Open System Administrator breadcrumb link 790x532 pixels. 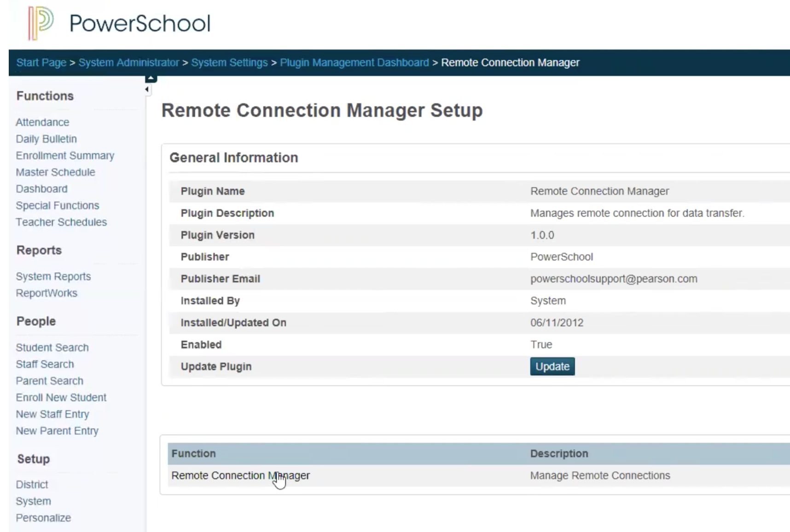(x=128, y=63)
